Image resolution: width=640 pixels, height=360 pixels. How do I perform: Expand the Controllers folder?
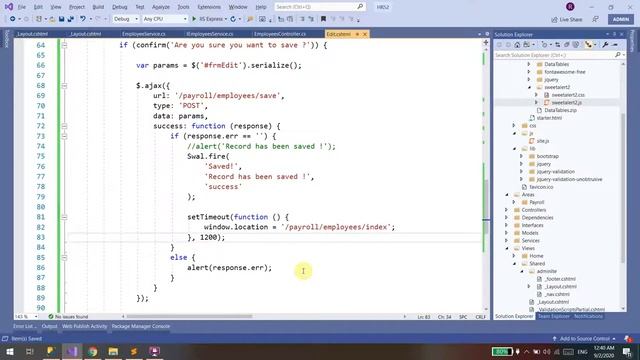click(507, 210)
